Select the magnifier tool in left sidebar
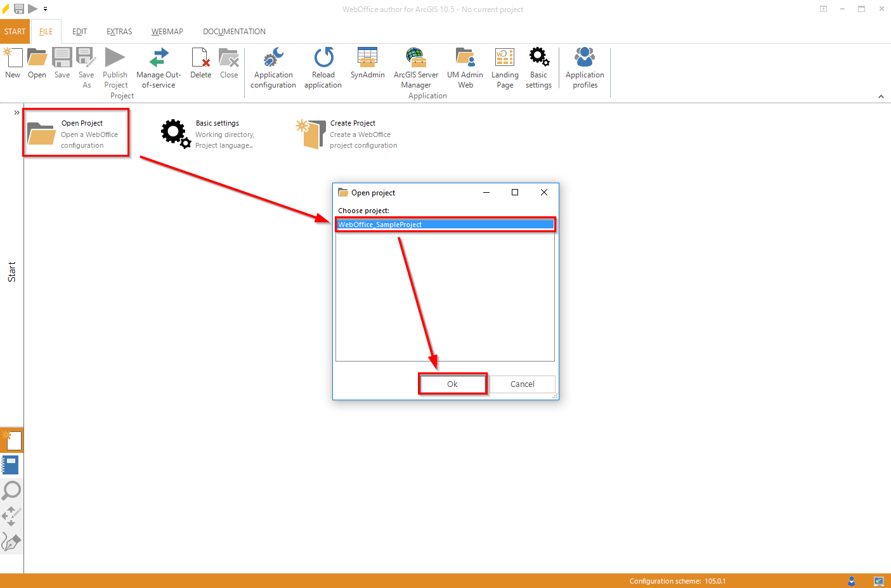The image size is (891, 588). (x=11, y=490)
